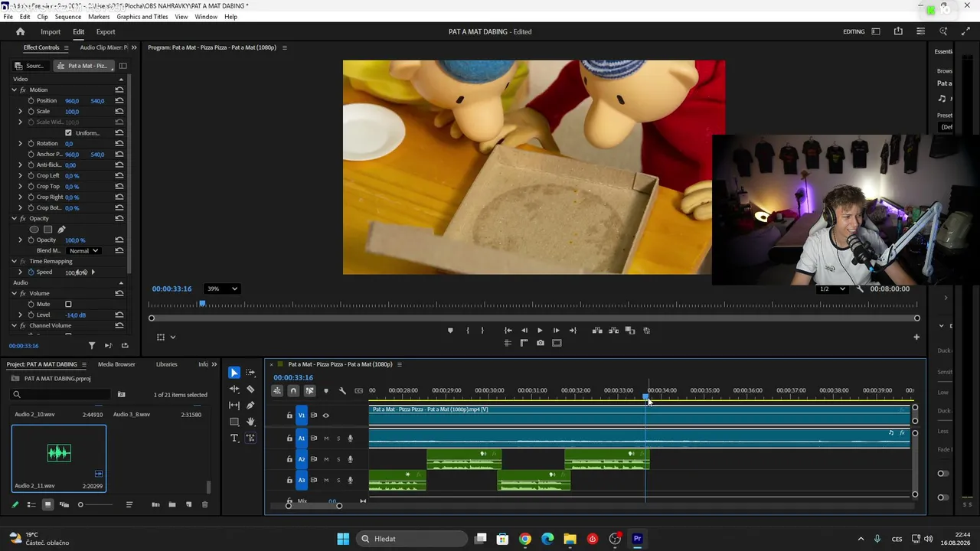Open the Graphics and Titles menu

(142, 17)
